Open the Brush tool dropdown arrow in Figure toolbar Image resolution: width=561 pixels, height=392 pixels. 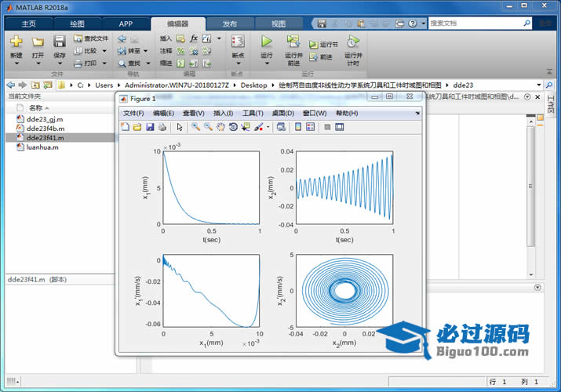[x=268, y=126]
